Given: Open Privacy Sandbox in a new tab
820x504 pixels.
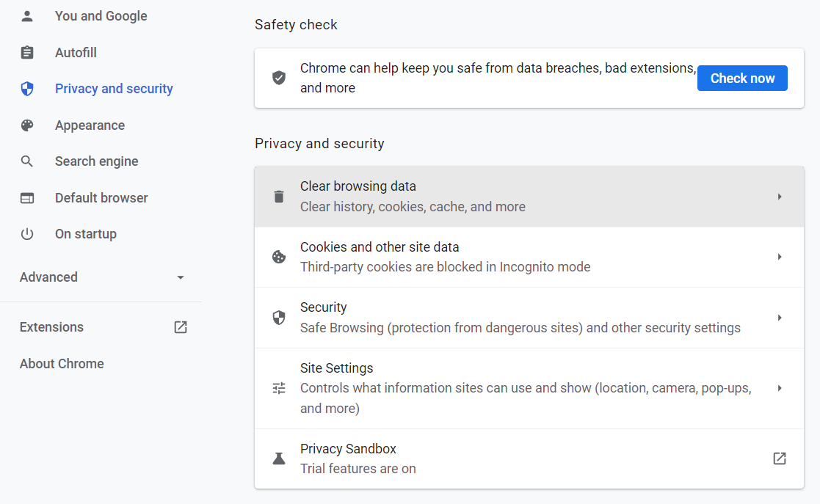Looking at the screenshot, I should coord(779,458).
